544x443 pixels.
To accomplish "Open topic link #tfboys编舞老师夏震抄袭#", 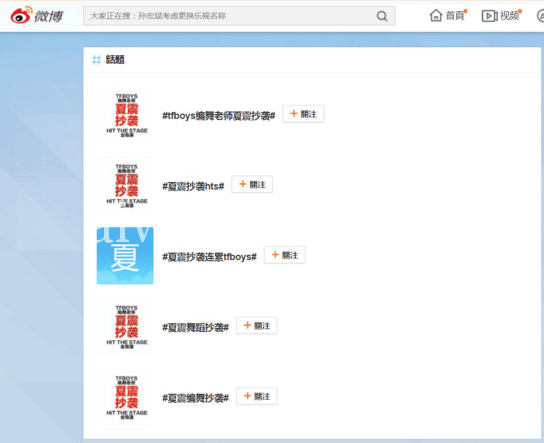I will (219, 116).
